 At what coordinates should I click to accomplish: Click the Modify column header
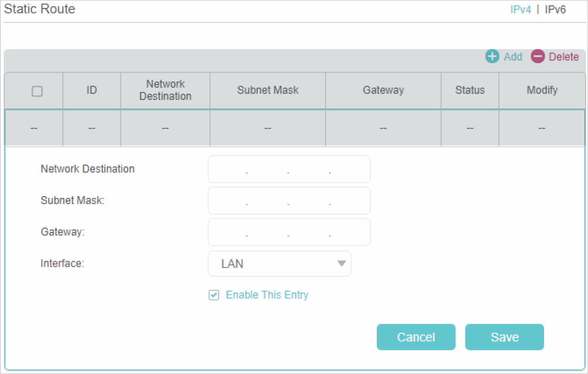(x=542, y=90)
